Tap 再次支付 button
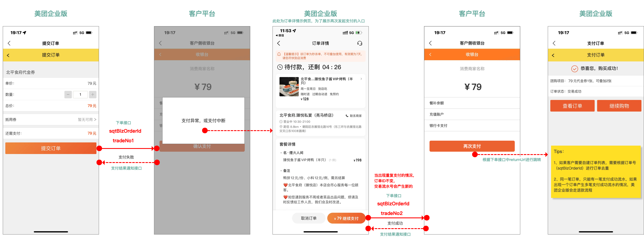 472,146
